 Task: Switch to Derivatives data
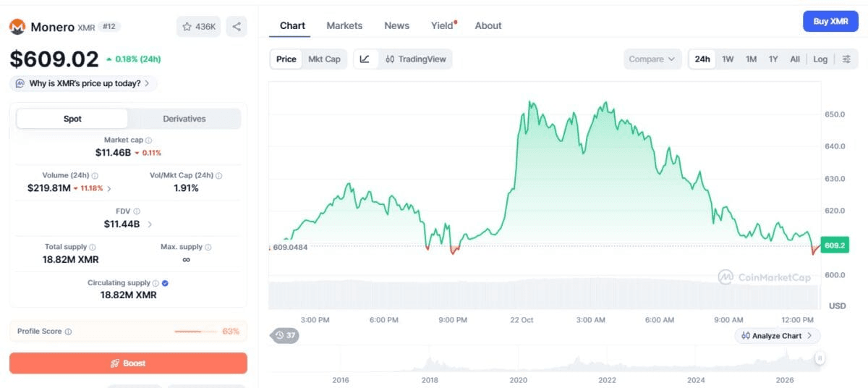pos(184,119)
